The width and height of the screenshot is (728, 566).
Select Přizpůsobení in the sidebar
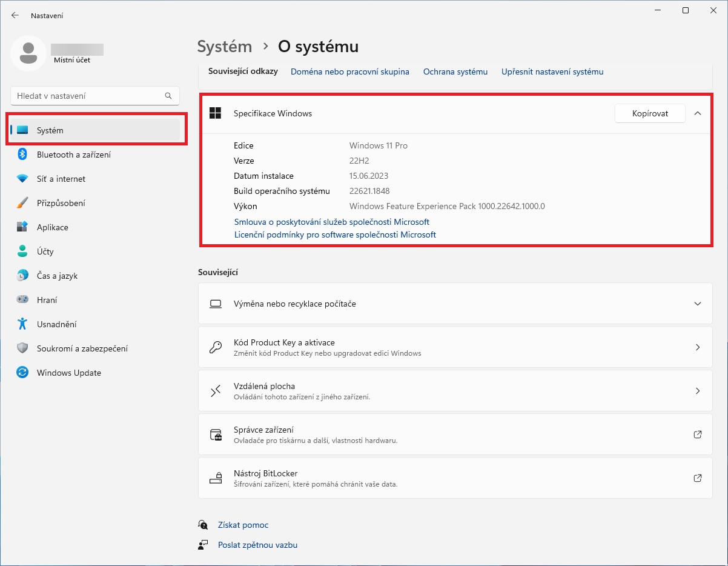tap(95, 203)
